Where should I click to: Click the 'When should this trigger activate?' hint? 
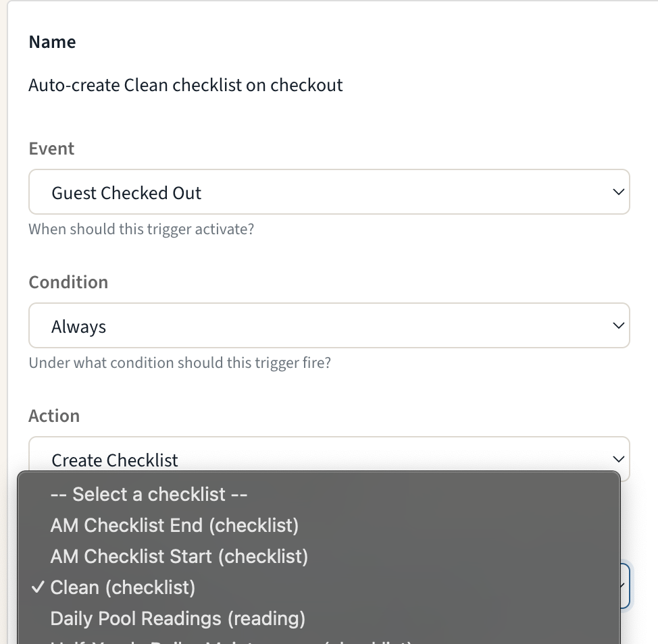(x=141, y=230)
